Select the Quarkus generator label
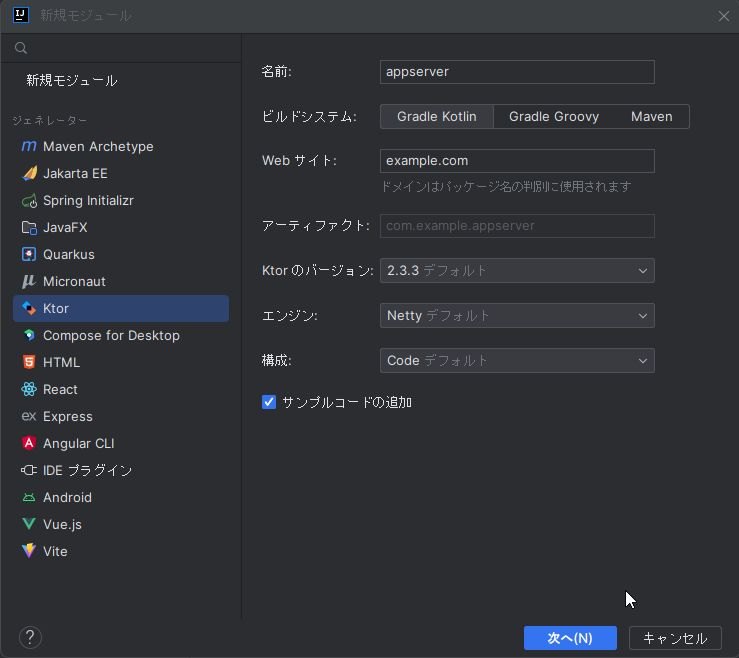The height and width of the screenshot is (658, 739). point(69,255)
